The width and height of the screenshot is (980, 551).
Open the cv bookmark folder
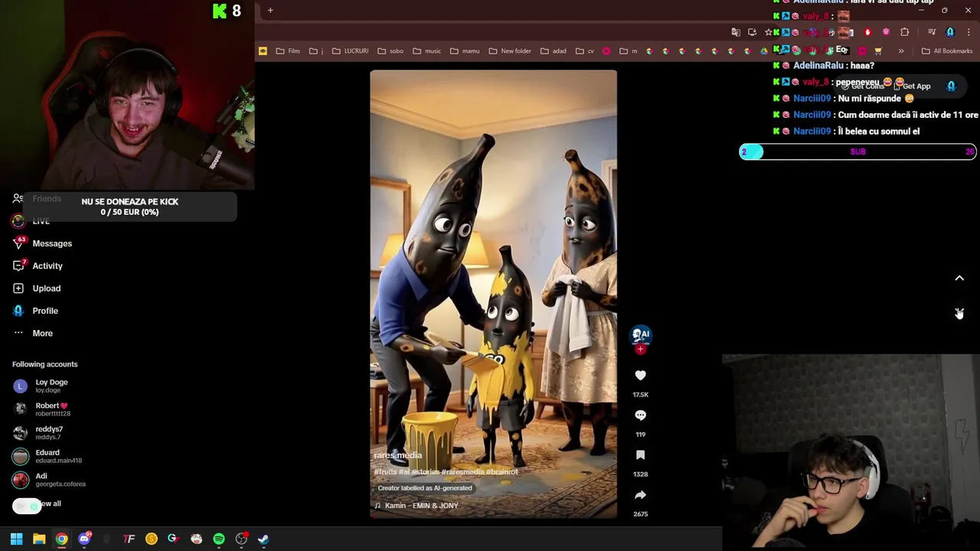click(x=584, y=51)
